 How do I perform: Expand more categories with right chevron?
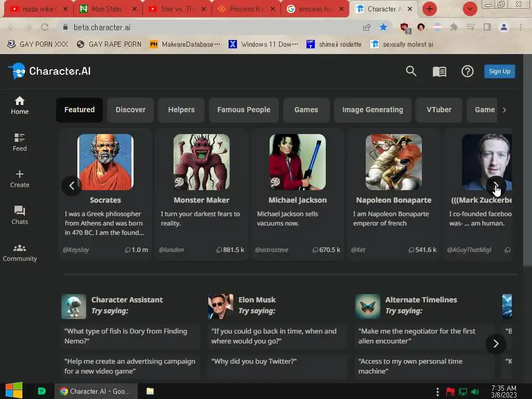[504, 110]
